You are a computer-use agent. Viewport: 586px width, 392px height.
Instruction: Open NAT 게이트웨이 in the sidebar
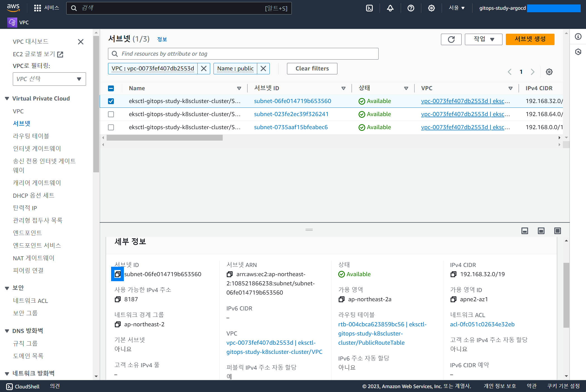tap(34, 258)
